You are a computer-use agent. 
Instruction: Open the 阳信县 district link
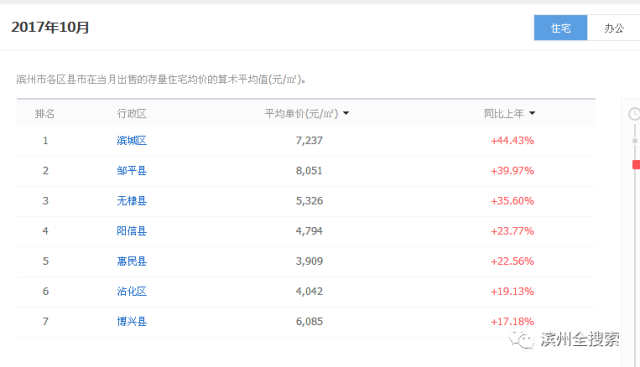coord(131,231)
